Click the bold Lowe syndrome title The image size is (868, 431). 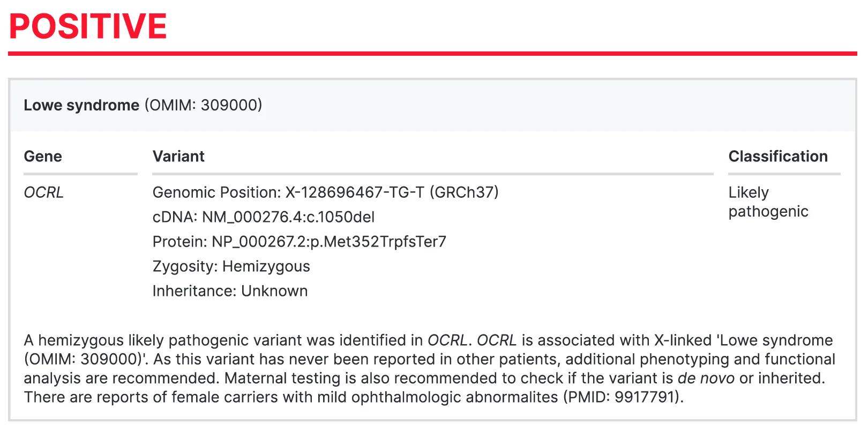pyautogui.click(x=81, y=105)
